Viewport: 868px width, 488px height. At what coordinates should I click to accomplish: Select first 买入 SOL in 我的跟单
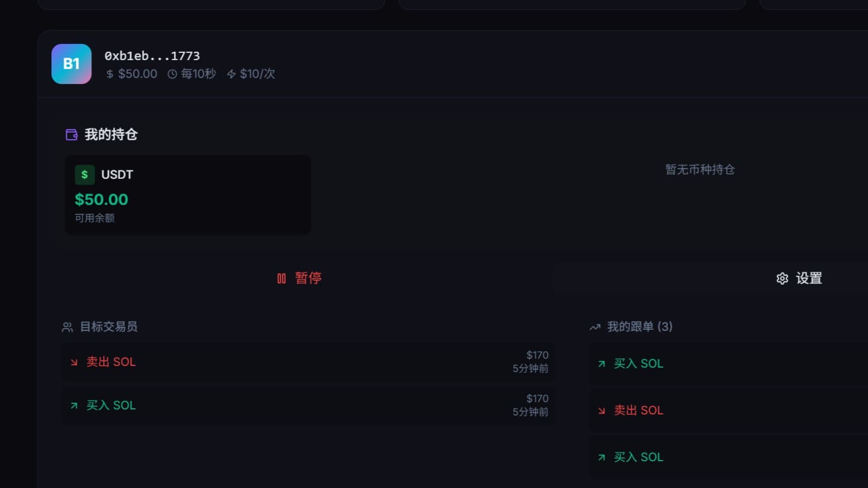638,364
